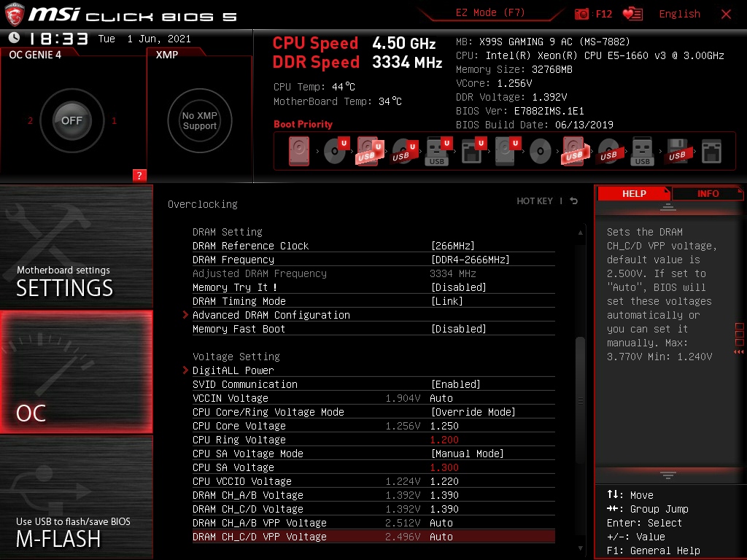Click the scroll-up arrow of the settings list
Viewport: 747px width, 560px height.
580,233
